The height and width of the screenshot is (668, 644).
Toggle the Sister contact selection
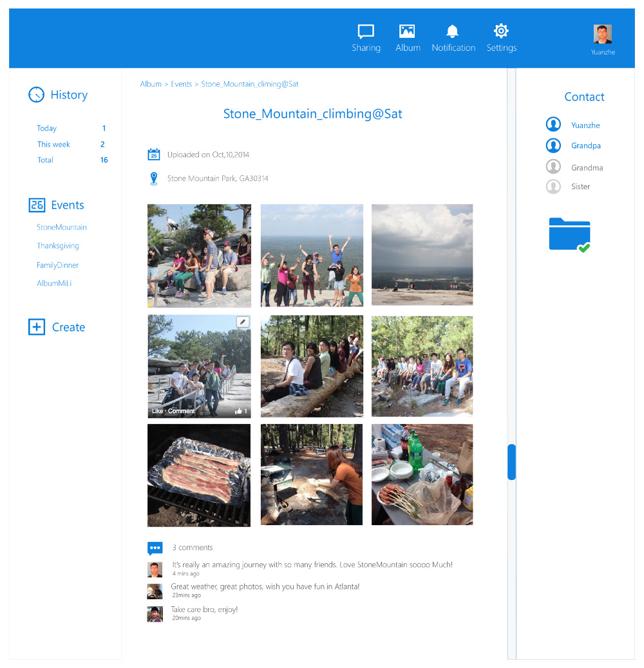(553, 187)
